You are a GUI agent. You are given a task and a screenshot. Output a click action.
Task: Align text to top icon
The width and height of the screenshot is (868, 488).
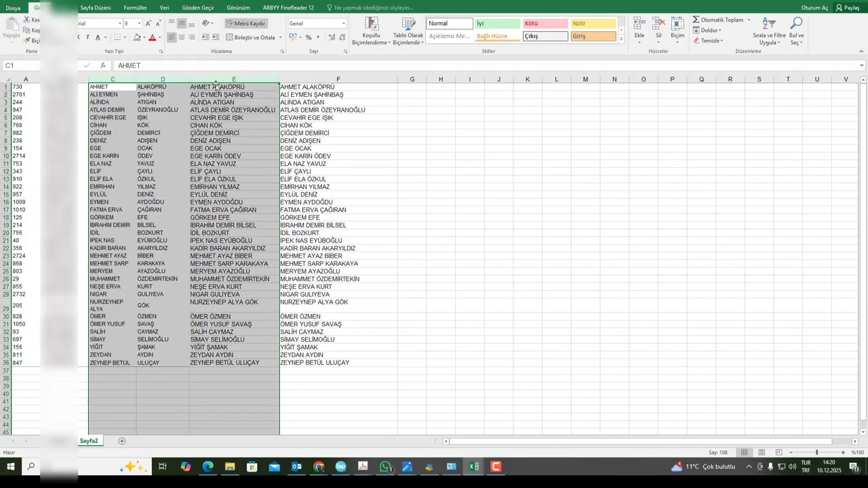point(172,23)
